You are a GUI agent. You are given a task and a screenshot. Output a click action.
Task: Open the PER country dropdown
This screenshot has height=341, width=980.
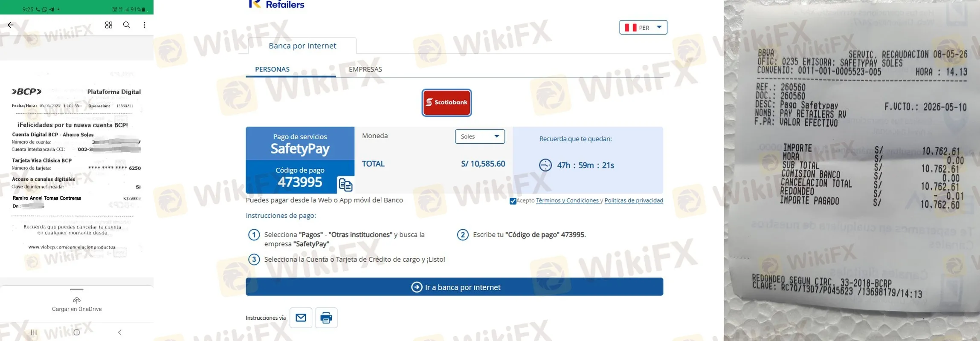pyautogui.click(x=643, y=27)
